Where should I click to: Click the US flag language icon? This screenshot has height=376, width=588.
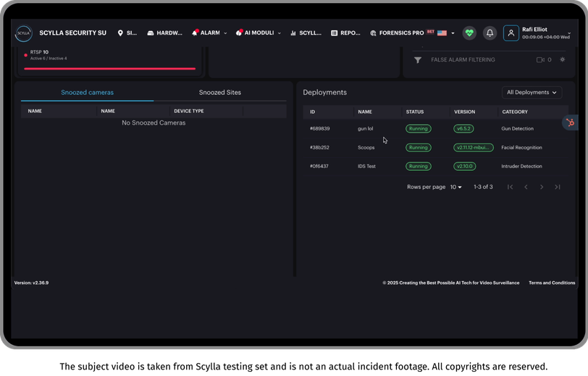[442, 33]
